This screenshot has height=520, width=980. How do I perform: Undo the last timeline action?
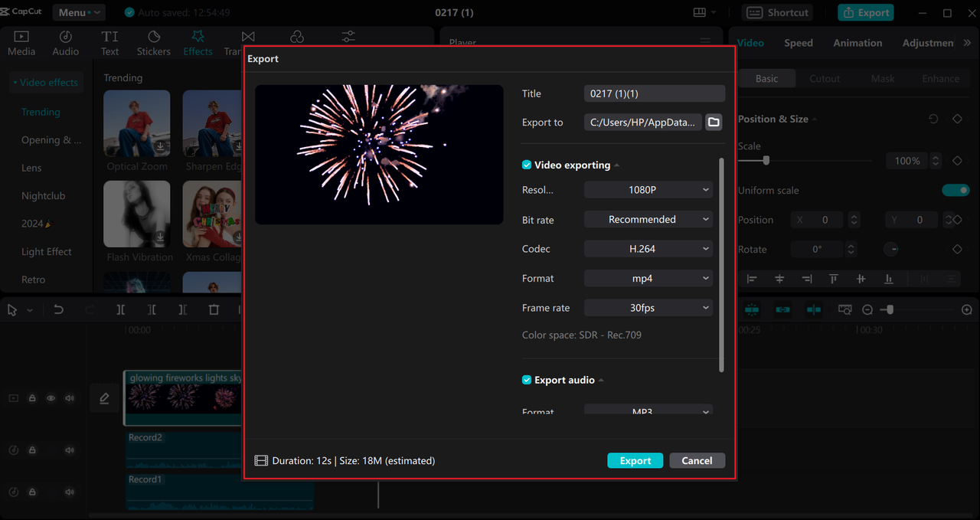58,309
